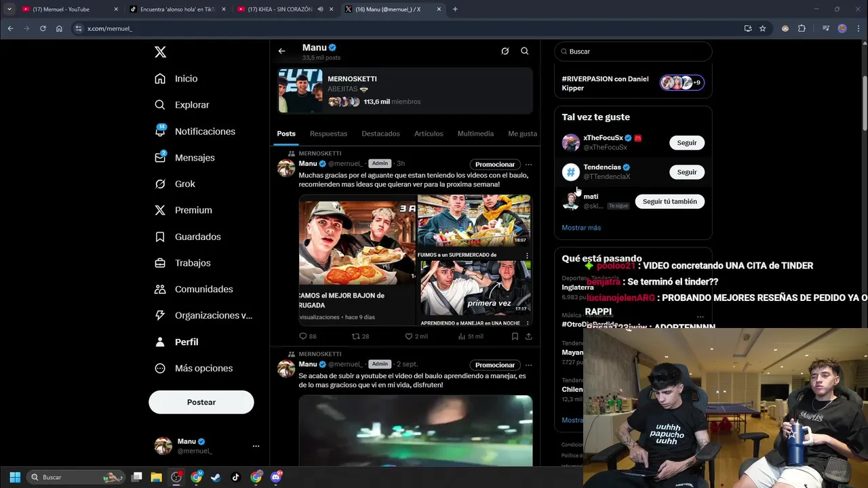Click Mostrar más under Tal vez te guste
The image size is (868, 488).
(x=581, y=228)
